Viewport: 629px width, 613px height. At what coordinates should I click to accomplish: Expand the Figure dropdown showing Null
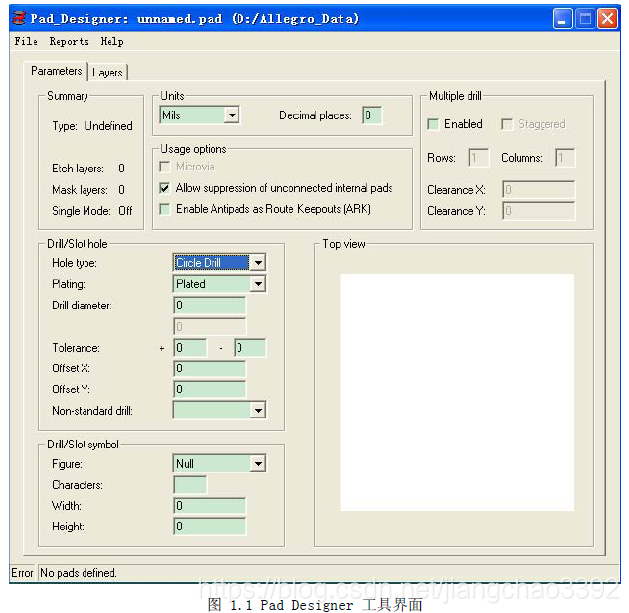point(258,464)
